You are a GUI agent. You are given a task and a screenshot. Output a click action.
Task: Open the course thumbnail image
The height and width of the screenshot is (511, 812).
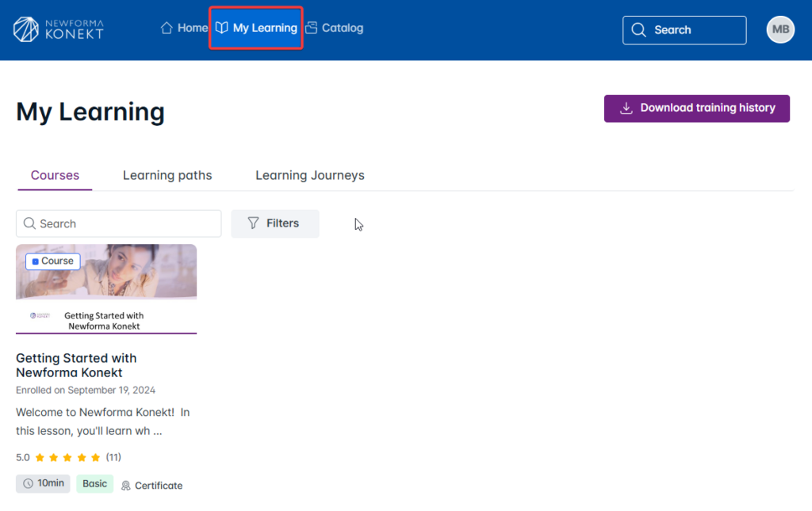[x=106, y=288]
